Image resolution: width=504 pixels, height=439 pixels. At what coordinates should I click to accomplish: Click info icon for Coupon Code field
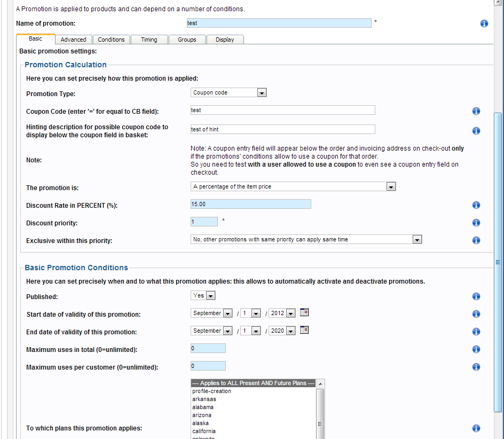click(x=476, y=111)
